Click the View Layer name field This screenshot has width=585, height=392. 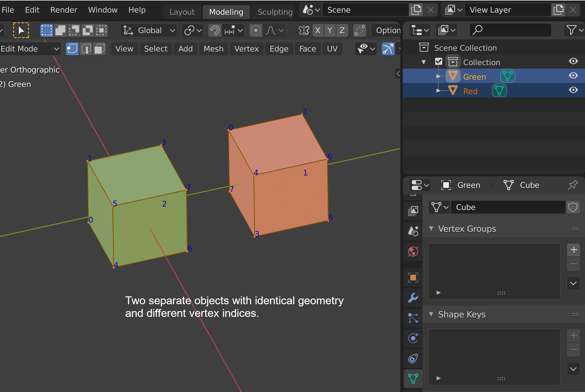(x=508, y=10)
